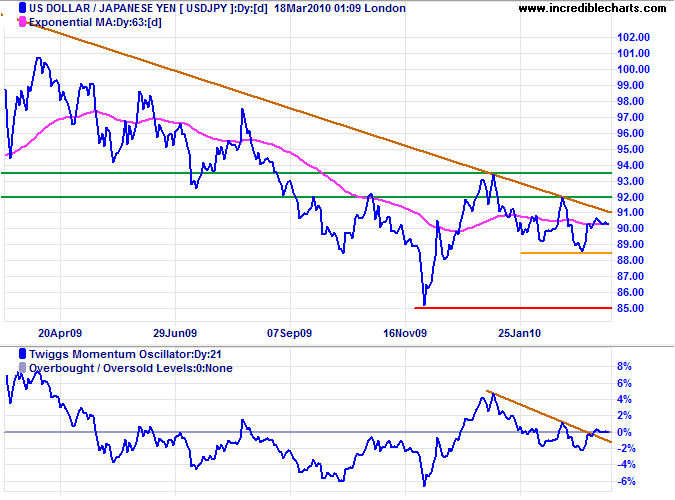
Task: Click 'Overbought / Oversold Levels:0:None' label
Action: pyautogui.click(x=131, y=368)
